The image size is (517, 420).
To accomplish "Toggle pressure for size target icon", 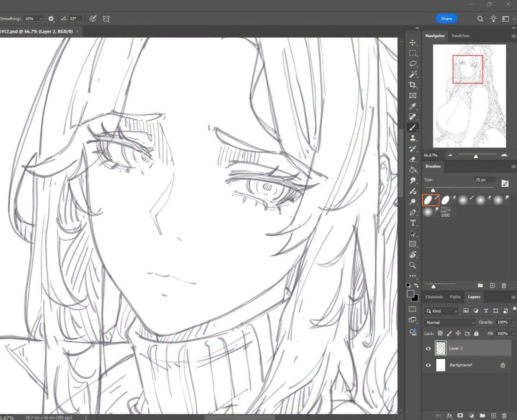I will click(93, 19).
